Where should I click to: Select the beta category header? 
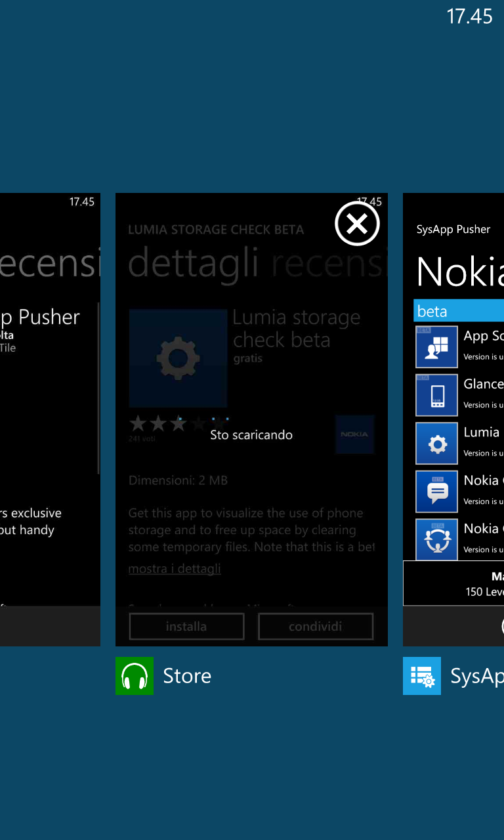click(459, 311)
